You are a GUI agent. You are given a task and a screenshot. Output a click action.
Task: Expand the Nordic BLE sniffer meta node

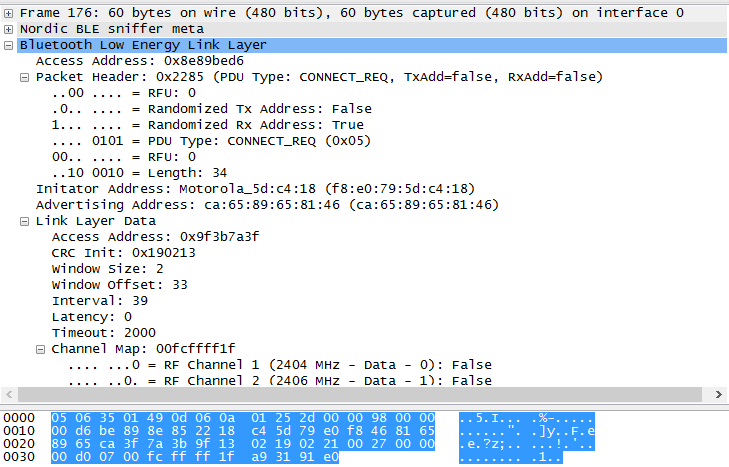(x=8, y=29)
